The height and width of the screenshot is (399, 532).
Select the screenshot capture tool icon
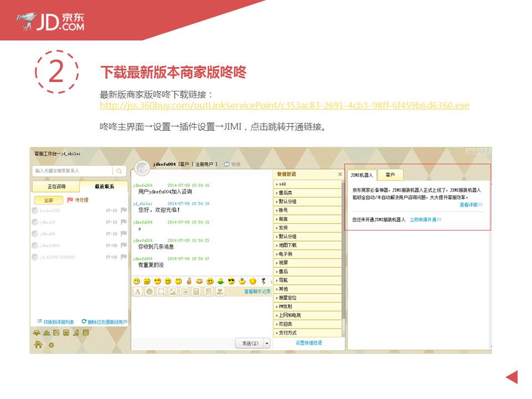(x=161, y=291)
